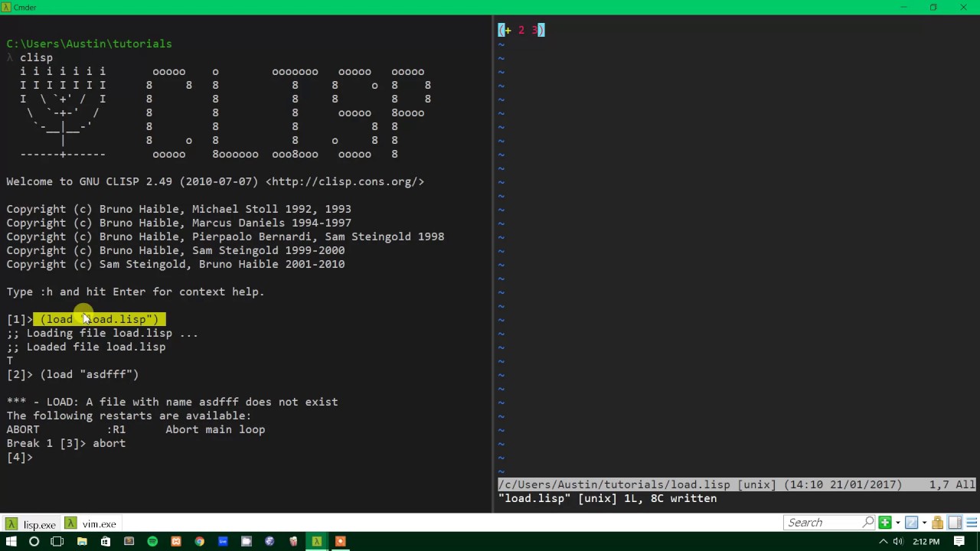Open Microsoft Store from taskbar

click(x=106, y=542)
